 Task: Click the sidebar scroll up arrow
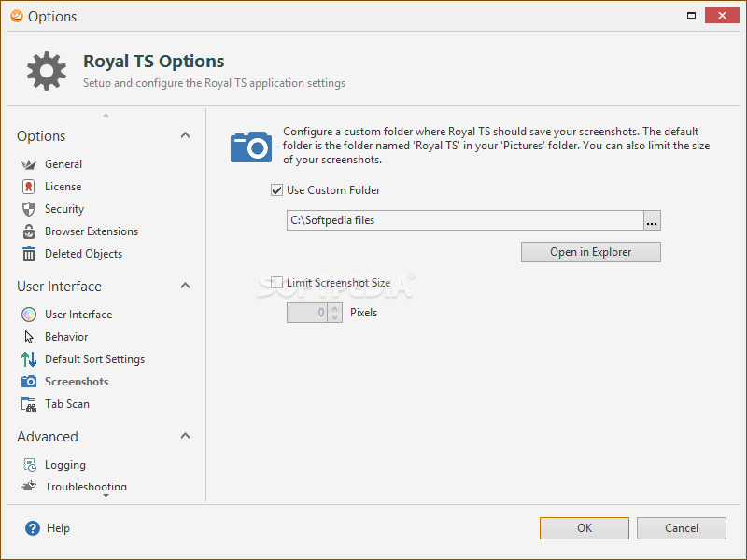pos(106,115)
